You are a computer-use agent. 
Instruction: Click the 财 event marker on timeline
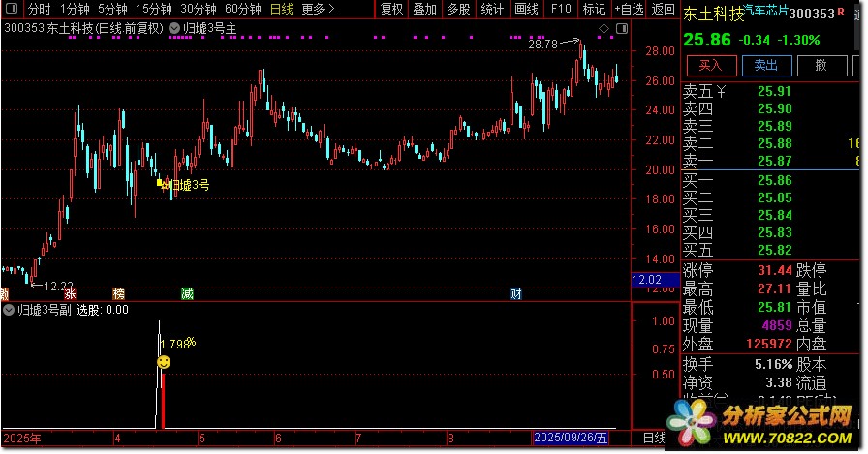point(515,293)
